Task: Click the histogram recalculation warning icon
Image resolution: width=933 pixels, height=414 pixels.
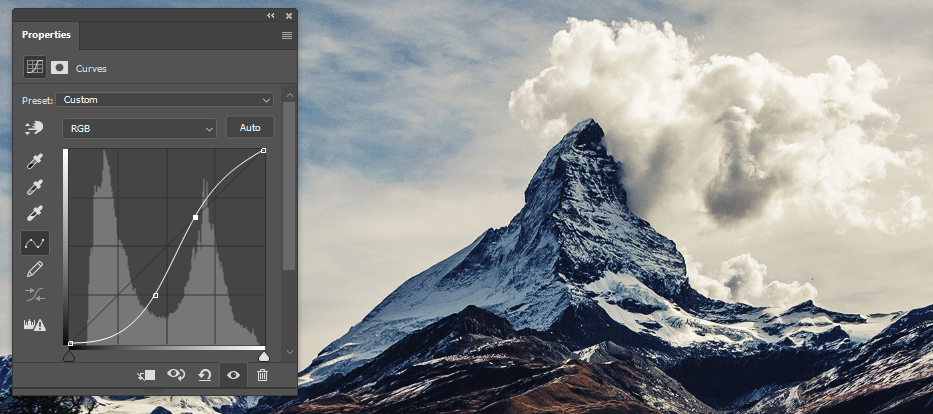Action: (x=35, y=325)
